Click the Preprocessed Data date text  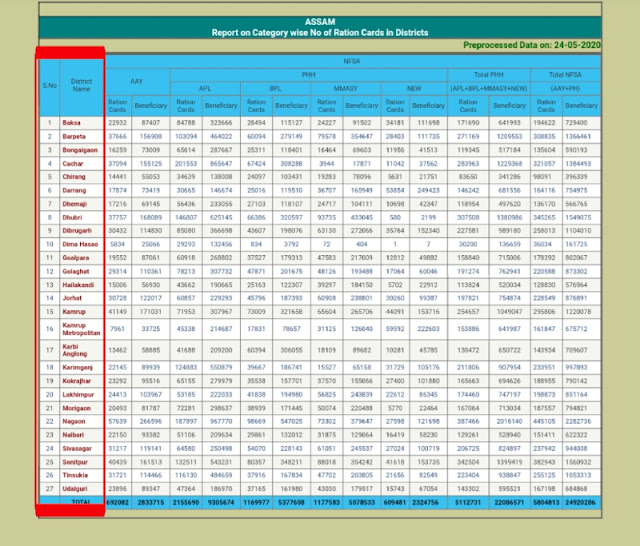(x=532, y=45)
